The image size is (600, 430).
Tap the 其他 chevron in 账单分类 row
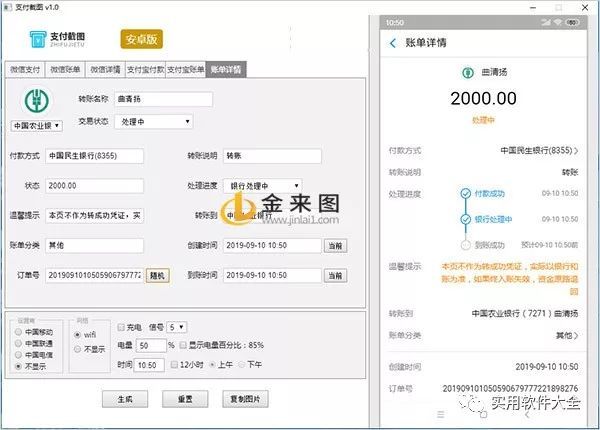click(576, 336)
